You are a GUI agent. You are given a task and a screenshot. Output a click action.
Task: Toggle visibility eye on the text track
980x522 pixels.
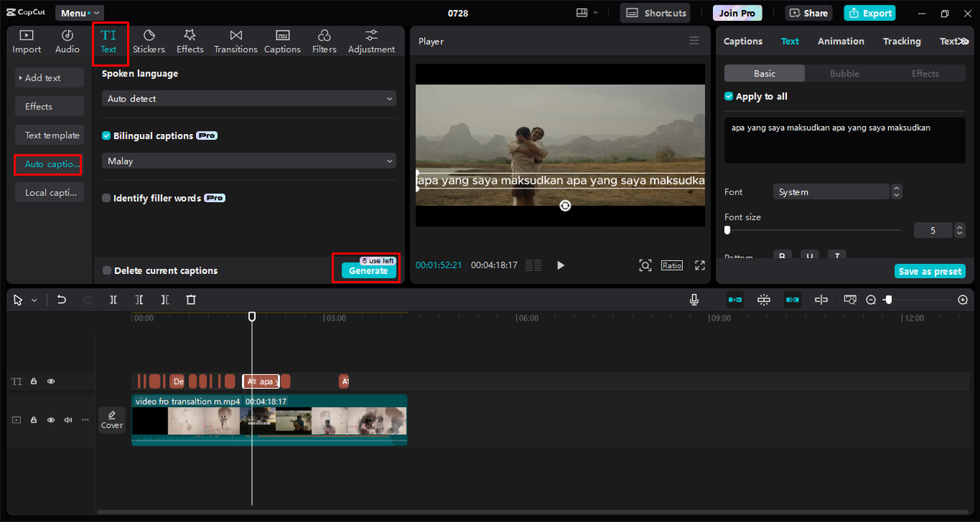[x=51, y=381]
